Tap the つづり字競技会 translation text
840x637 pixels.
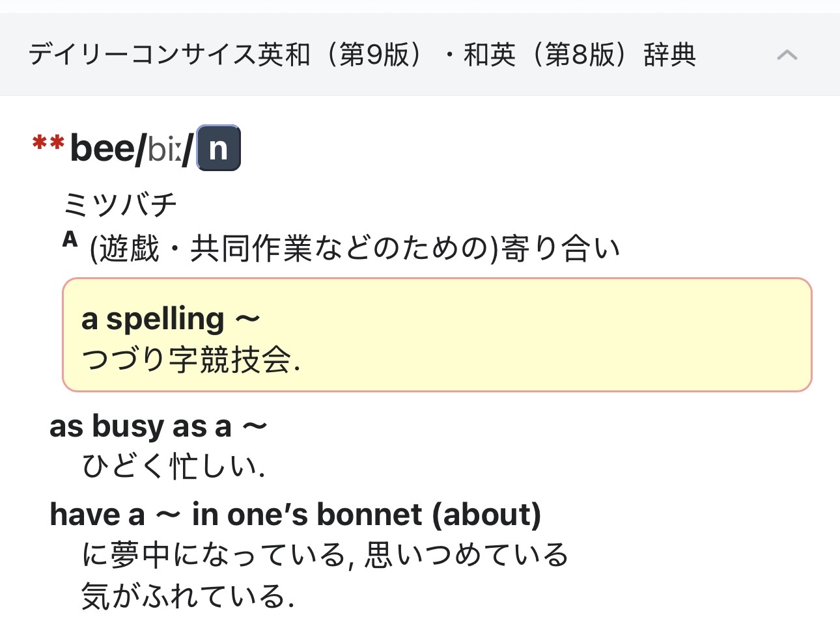(191, 360)
